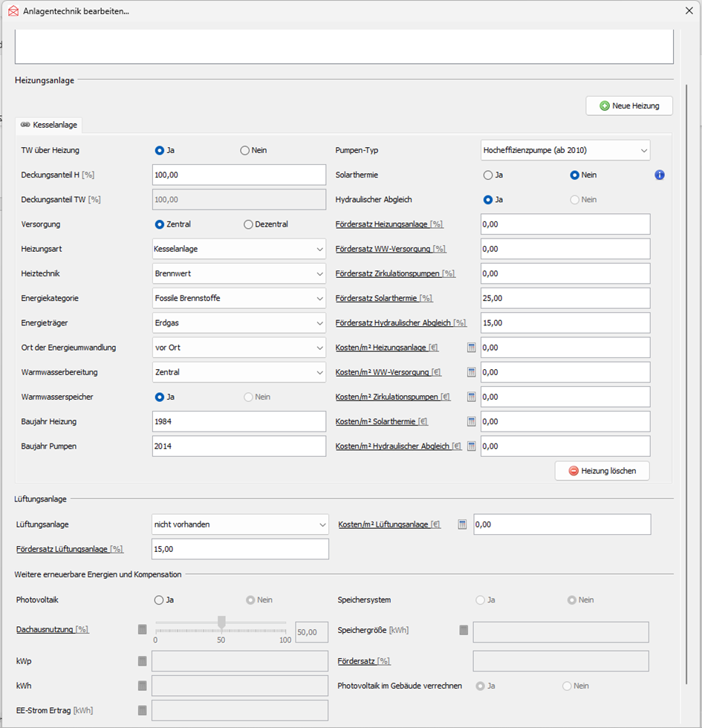Click calculator icon beside Kosten/m² WW-Versorgung
This screenshot has height=728, width=702.
point(471,372)
